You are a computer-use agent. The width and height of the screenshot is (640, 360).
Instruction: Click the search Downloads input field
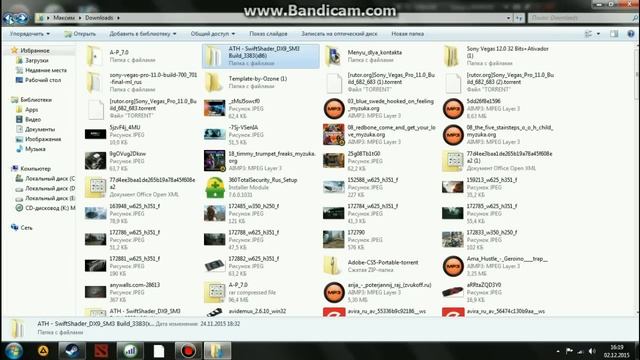tap(580, 18)
